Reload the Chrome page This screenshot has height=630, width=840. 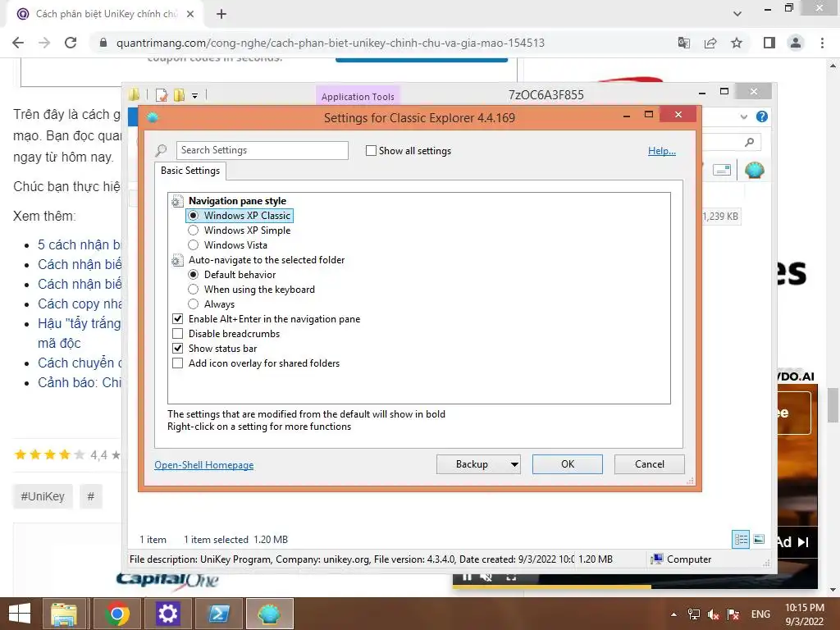point(71,43)
